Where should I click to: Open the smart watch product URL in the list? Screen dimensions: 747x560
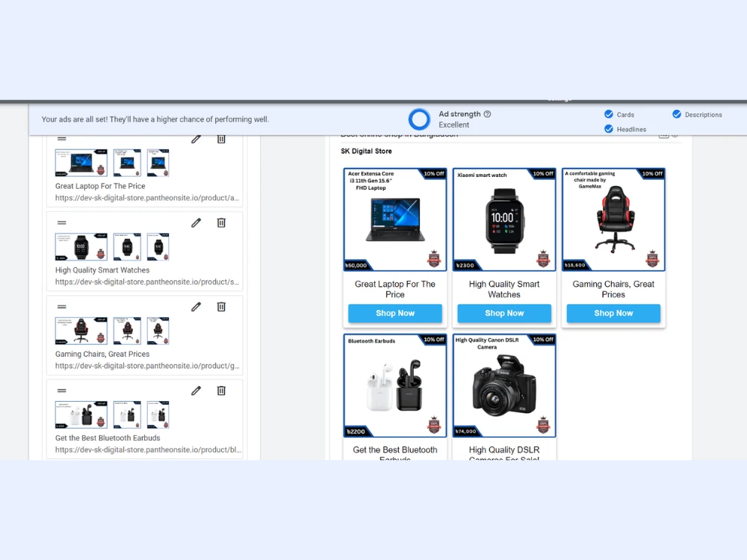146,281
